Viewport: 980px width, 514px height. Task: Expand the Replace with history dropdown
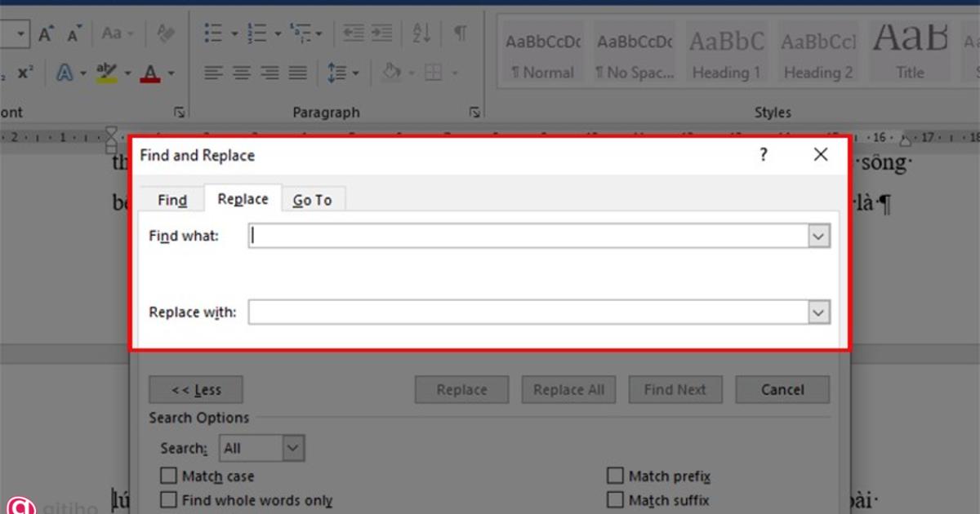[819, 312]
